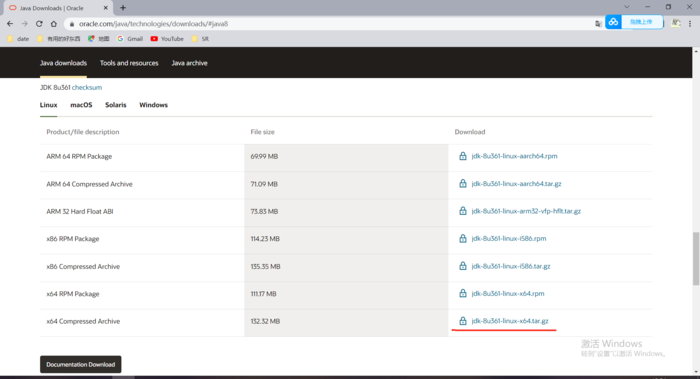Select the Java downloads navigation tab
The height and width of the screenshot is (379, 700).
coord(63,63)
